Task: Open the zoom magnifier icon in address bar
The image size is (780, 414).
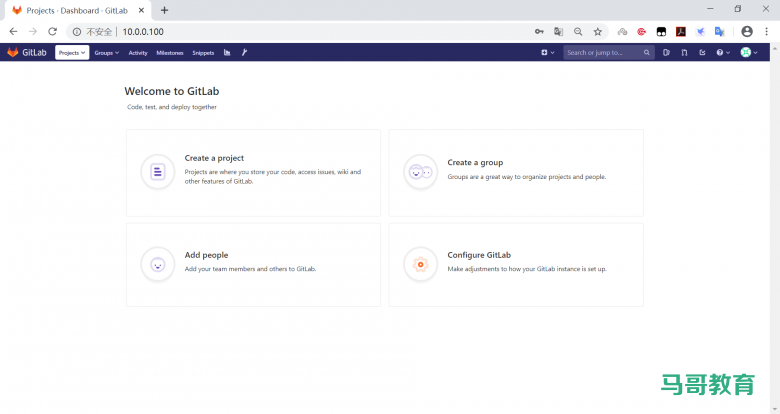Action: [x=578, y=31]
